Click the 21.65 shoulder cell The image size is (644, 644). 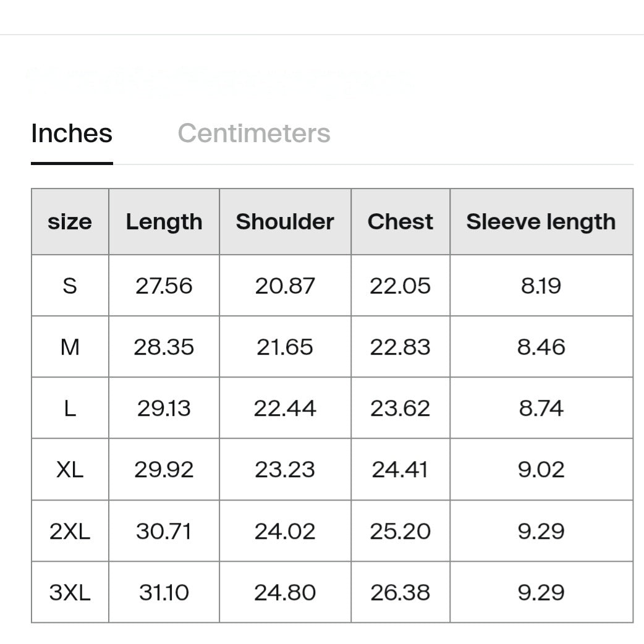[285, 347]
